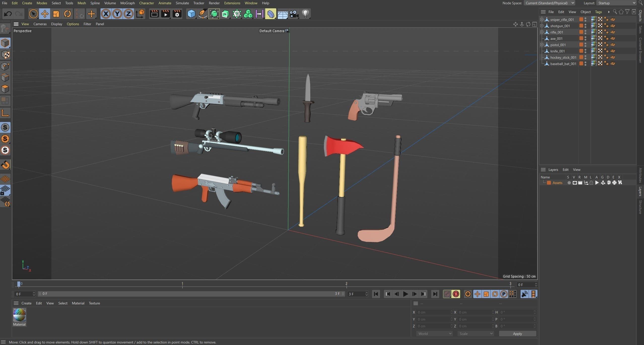Select Texture mode icon in left toolbar
644x345 pixels.
pos(5,54)
